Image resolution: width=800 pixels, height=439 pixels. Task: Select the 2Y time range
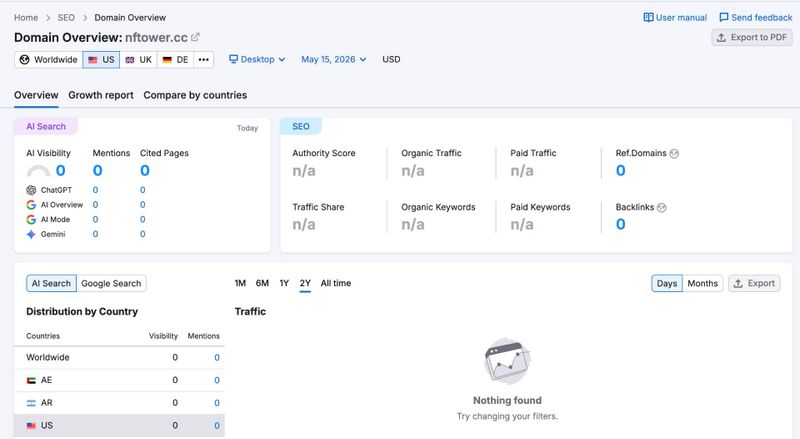pos(305,283)
